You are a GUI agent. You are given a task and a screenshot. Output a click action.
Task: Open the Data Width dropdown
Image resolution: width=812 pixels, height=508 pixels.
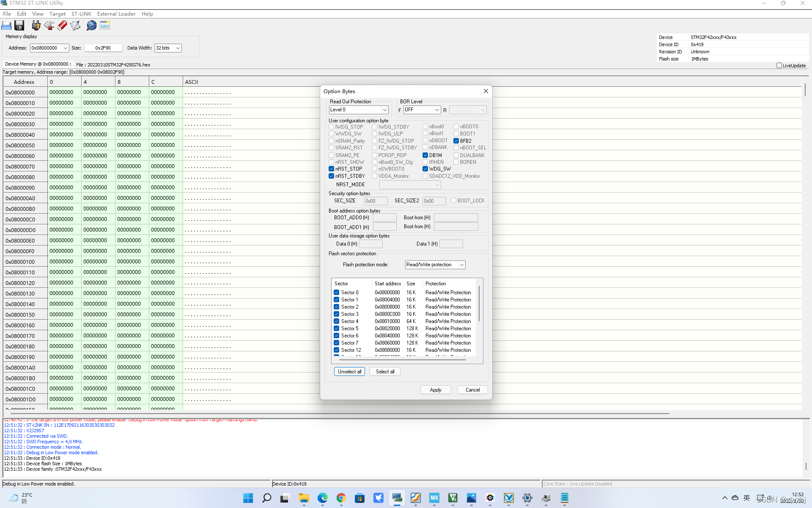[x=168, y=48]
